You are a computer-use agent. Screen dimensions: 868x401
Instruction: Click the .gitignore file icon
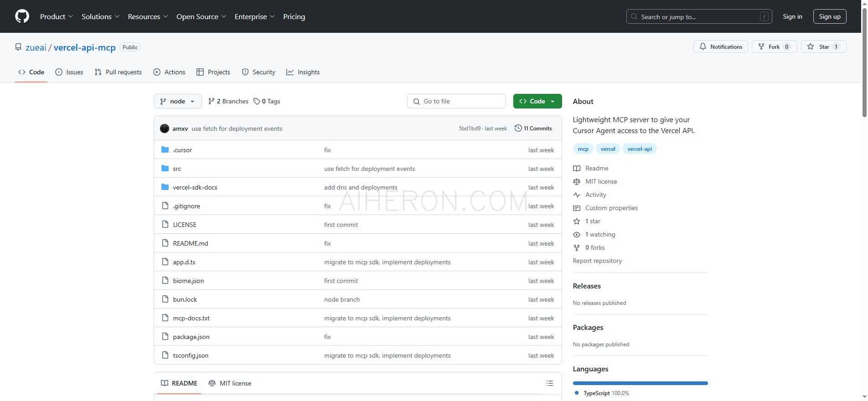165,206
